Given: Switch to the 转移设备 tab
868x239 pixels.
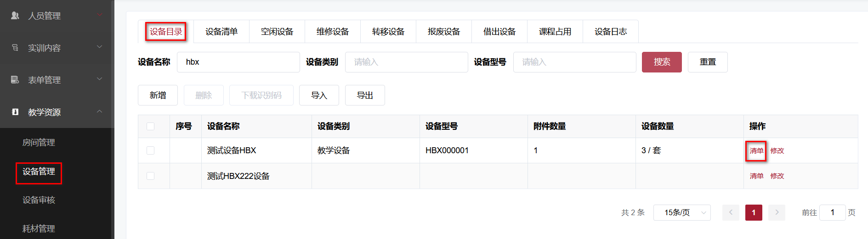Looking at the screenshot, I should pyautogui.click(x=388, y=32).
